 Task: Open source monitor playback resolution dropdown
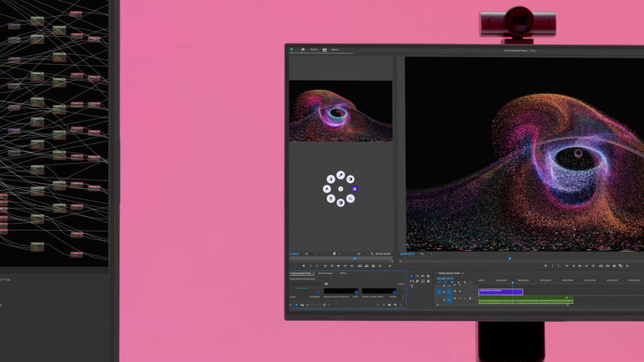coord(362,254)
